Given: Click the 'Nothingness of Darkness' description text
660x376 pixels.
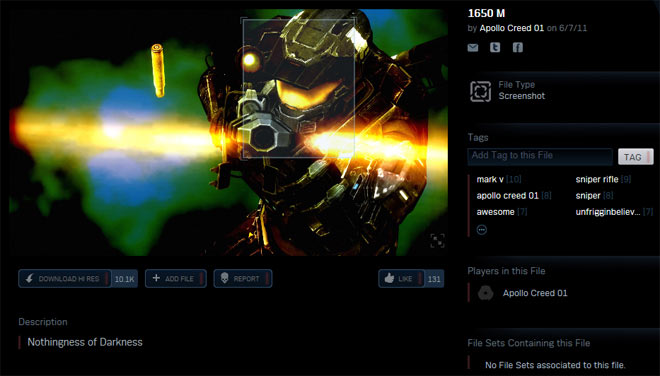Looking at the screenshot, I should click(85, 342).
